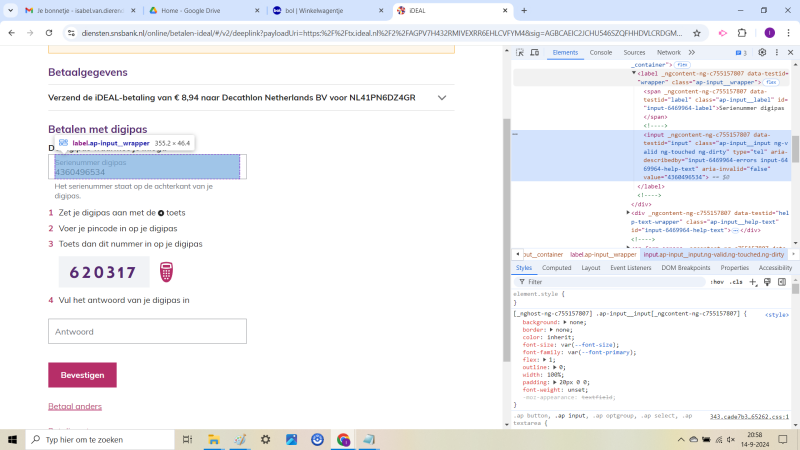The width and height of the screenshot is (800, 450).
Task: Open the Chrome extensions puzzle icon
Action: click(x=742, y=33)
